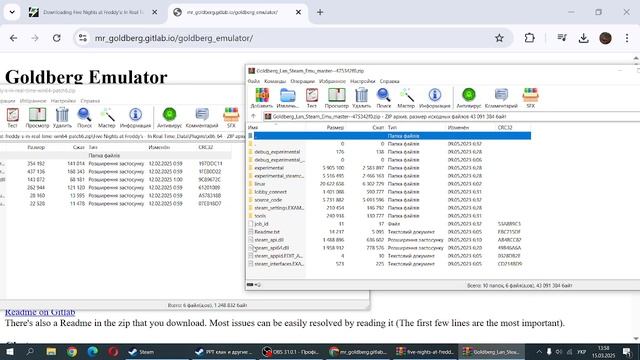The height and width of the screenshot is (360, 640).
Task: Bookmark this page with the star icon
Action: [x=499, y=38]
